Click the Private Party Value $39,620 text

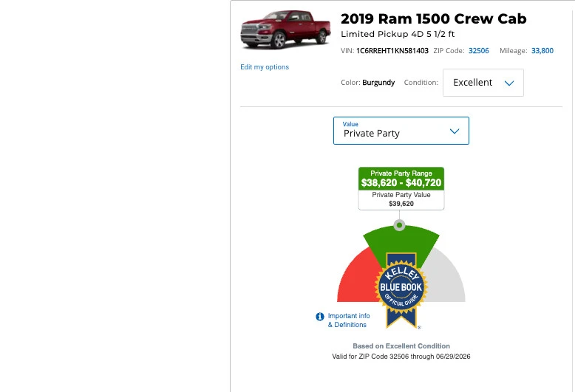401,199
